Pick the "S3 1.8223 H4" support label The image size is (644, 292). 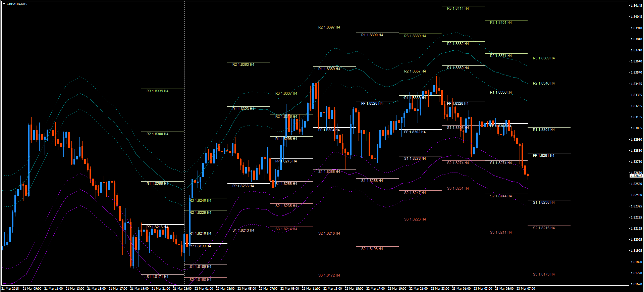[415, 220]
